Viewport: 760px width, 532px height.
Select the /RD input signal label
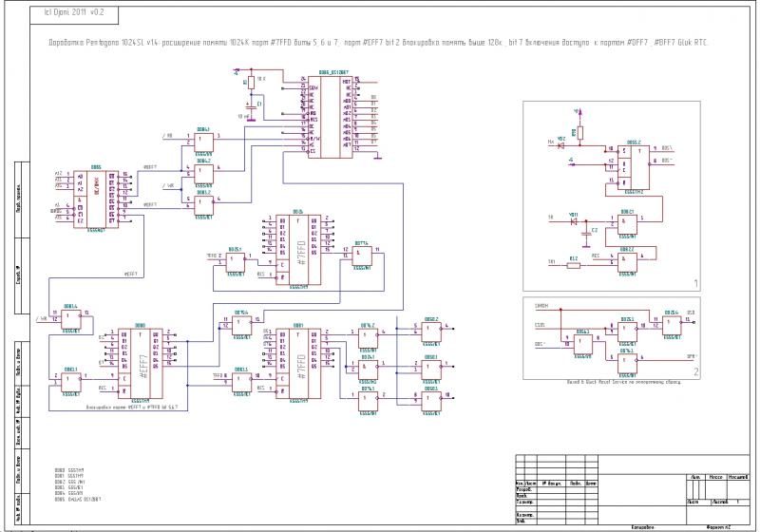[168, 136]
